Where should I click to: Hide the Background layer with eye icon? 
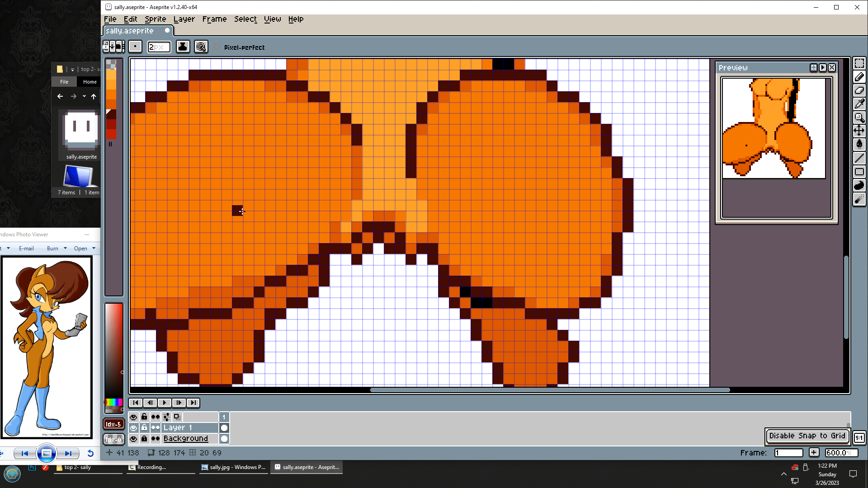(x=133, y=439)
